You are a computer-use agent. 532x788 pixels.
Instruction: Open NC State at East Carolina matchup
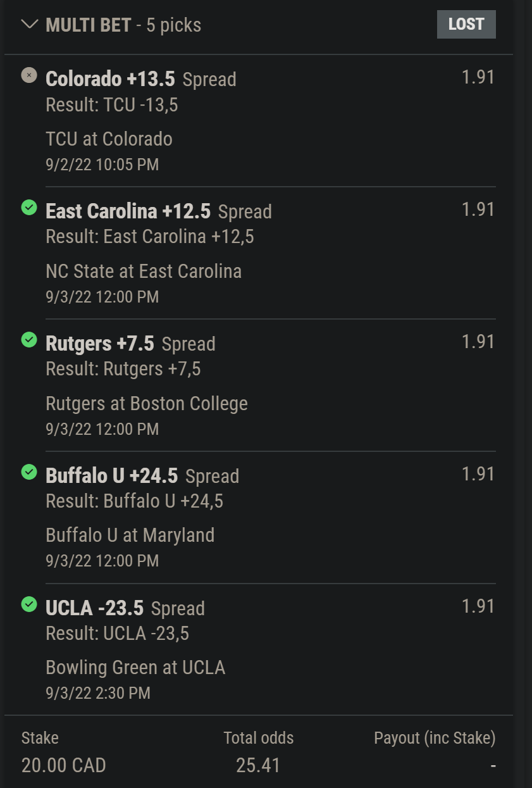144,272
